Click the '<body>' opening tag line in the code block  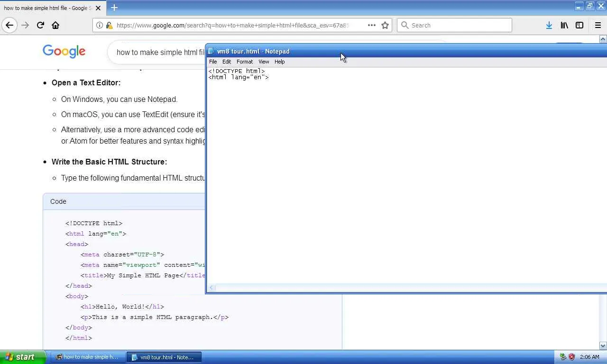[77, 296]
